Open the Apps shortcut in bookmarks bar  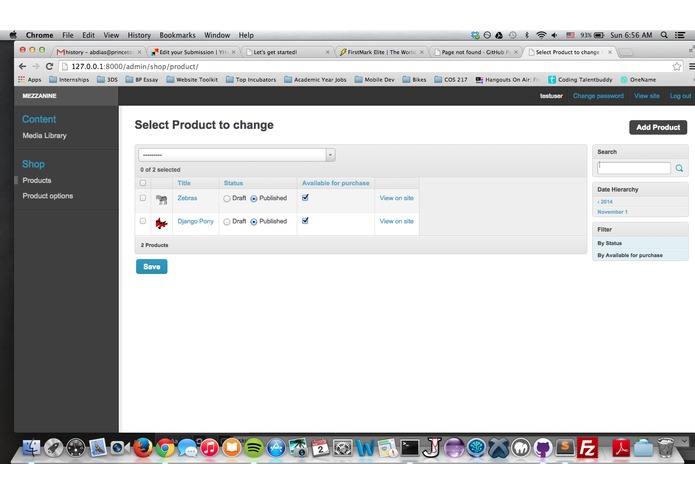29,80
